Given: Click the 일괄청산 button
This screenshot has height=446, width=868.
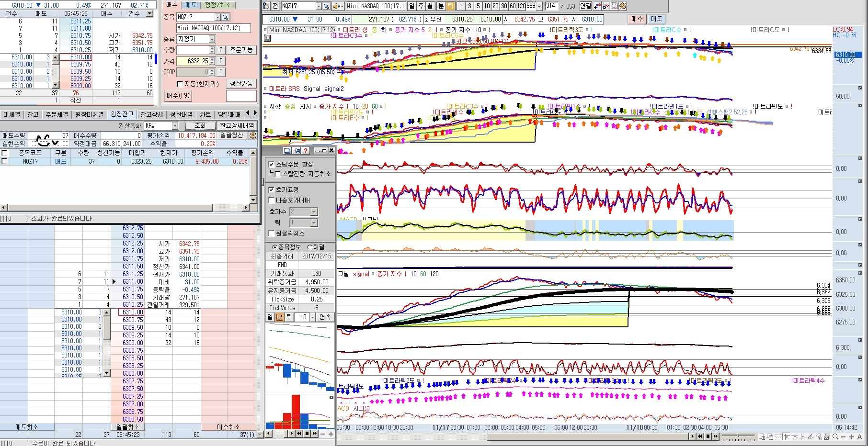Looking at the screenshot, I should pyautogui.click(x=232, y=135).
